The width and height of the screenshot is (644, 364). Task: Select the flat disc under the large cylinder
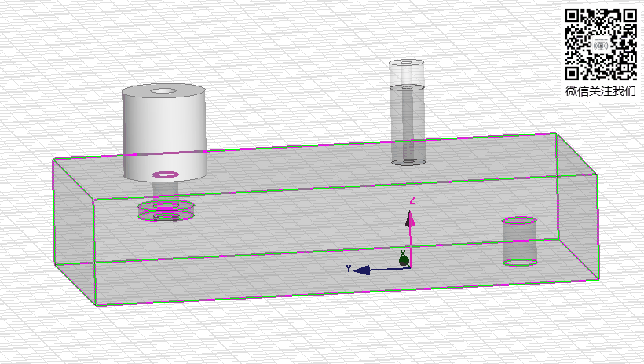pyautogui.click(x=166, y=211)
